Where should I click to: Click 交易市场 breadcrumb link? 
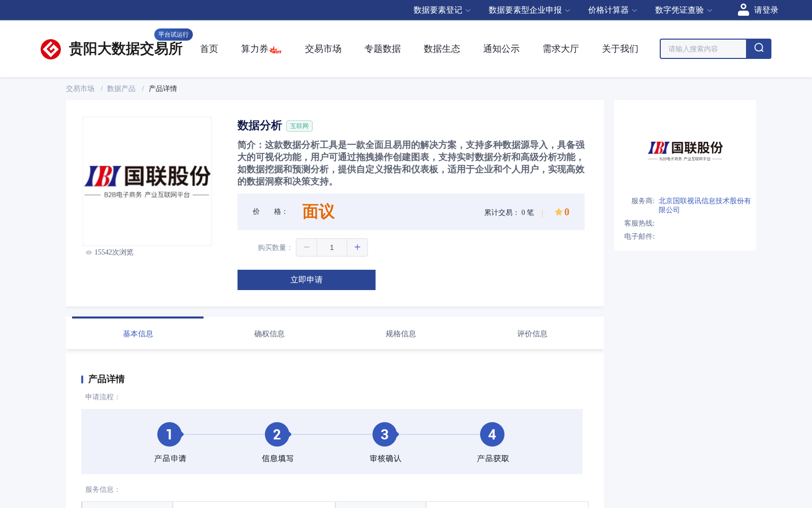pos(80,88)
